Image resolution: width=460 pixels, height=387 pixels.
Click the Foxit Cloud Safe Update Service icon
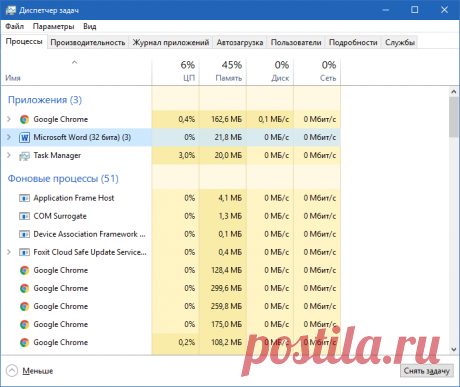tap(24, 252)
